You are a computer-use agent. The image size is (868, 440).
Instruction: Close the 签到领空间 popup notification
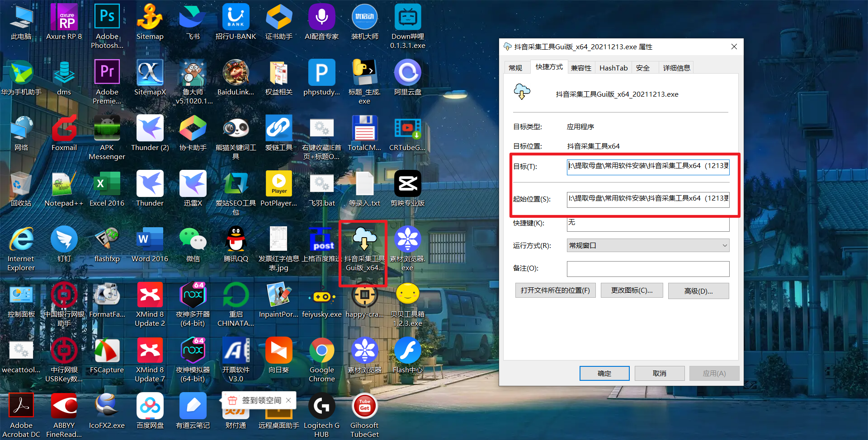(x=288, y=400)
